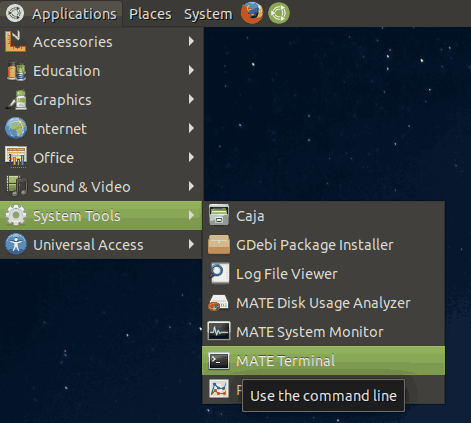Select the Internet label

pyautogui.click(x=60, y=129)
